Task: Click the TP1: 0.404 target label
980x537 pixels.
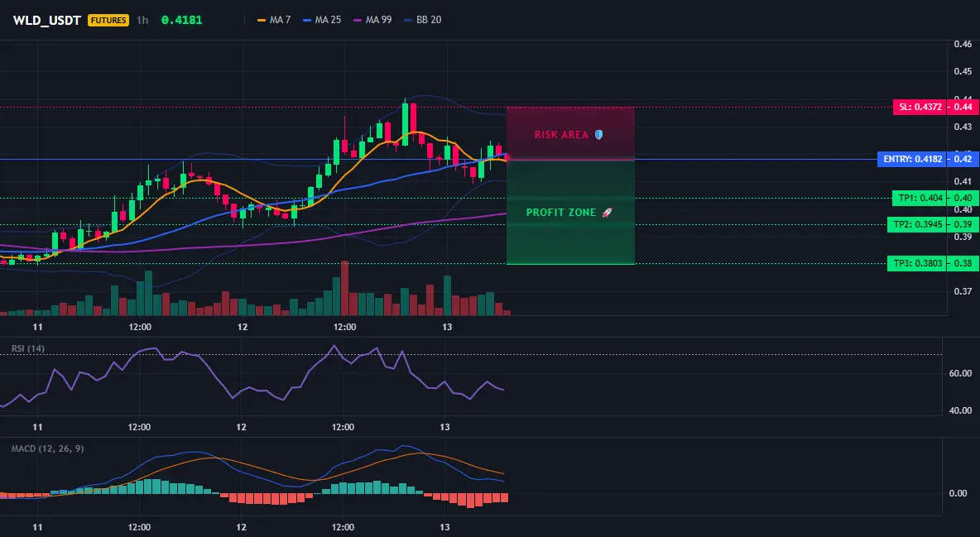Action: click(920, 199)
